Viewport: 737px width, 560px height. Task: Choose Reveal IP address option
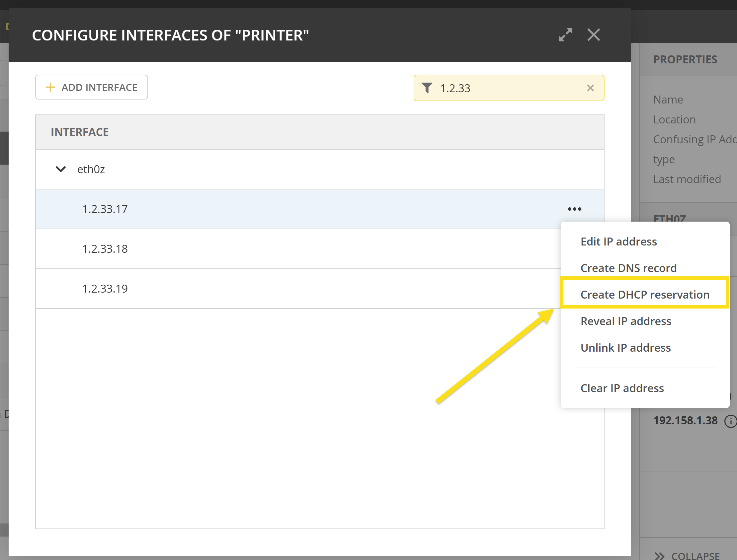click(x=625, y=321)
